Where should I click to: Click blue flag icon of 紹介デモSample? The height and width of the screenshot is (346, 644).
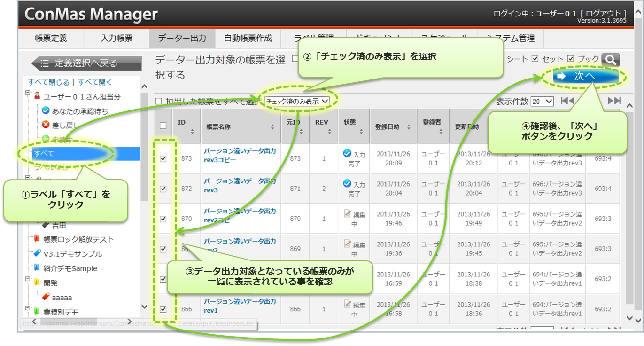37,267
